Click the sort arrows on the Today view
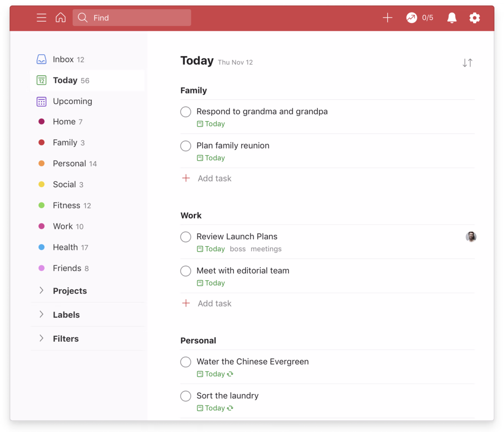The width and height of the screenshot is (504, 432). (x=467, y=63)
